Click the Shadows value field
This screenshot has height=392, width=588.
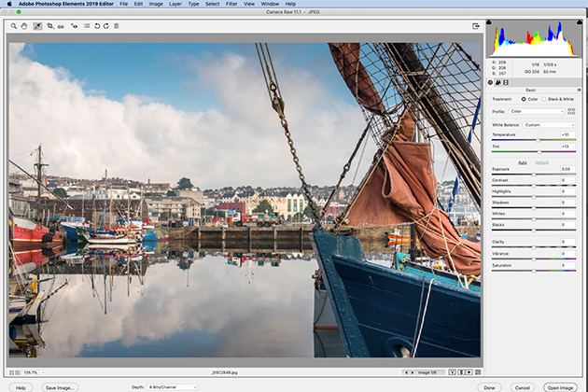pyautogui.click(x=567, y=203)
